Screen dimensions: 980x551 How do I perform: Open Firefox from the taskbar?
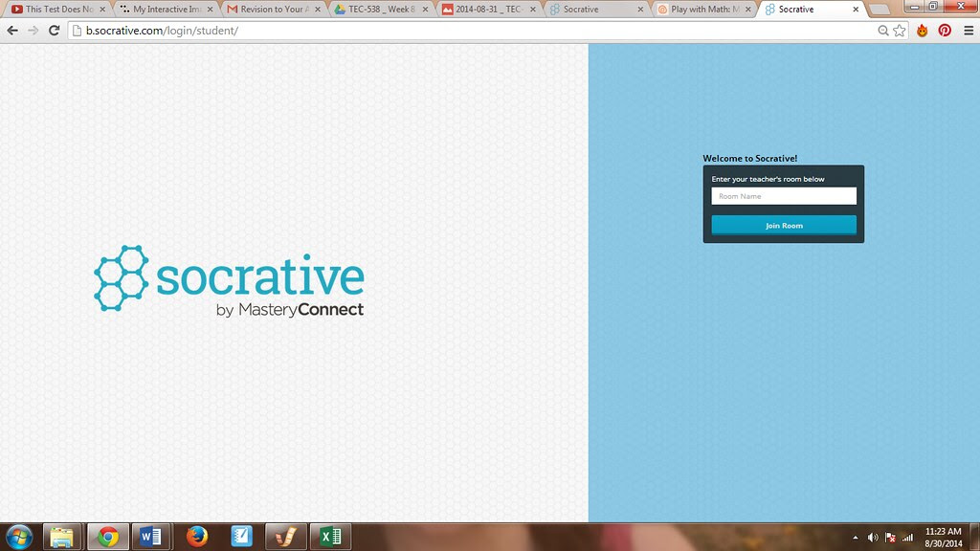click(x=197, y=537)
